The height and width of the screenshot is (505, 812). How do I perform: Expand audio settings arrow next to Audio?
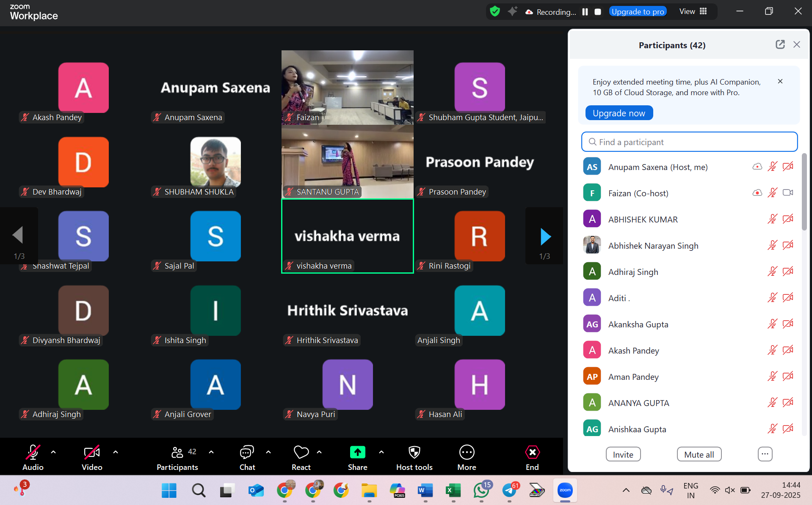coord(53,452)
